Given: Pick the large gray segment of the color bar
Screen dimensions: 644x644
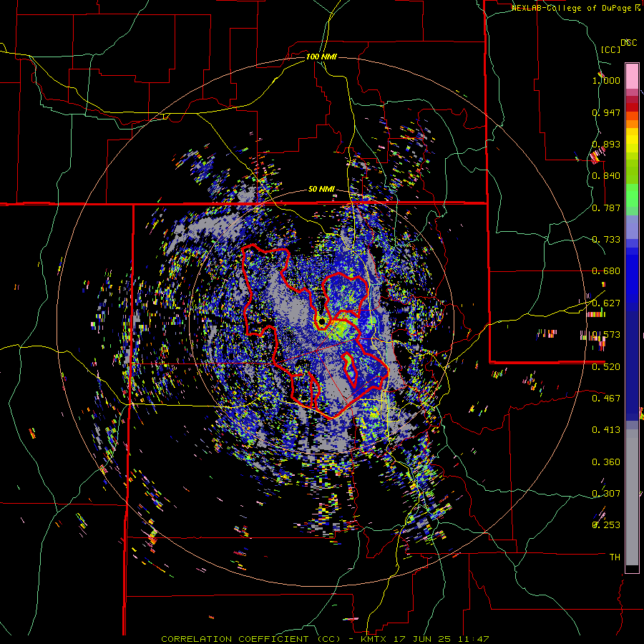Looking at the screenshot, I should pos(632,497).
